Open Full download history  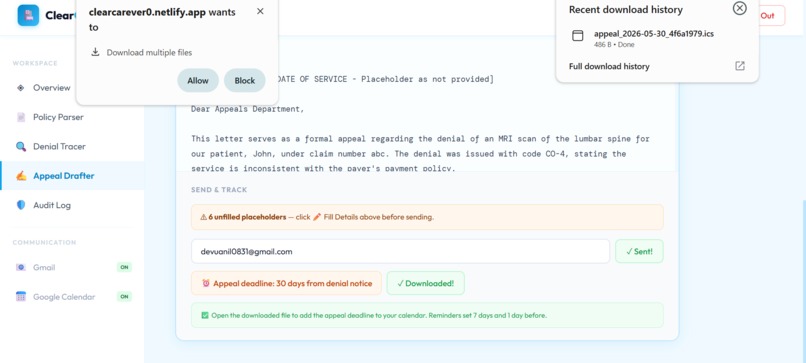pos(609,66)
